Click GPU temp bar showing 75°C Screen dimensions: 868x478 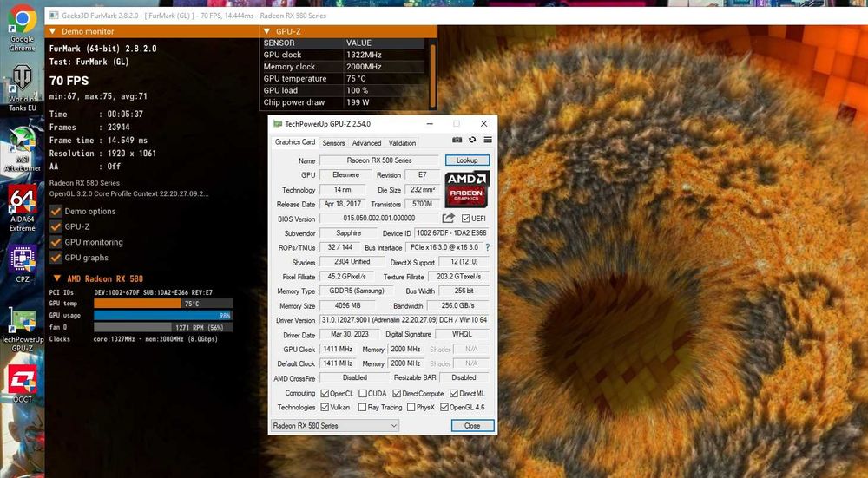tap(163, 303)
